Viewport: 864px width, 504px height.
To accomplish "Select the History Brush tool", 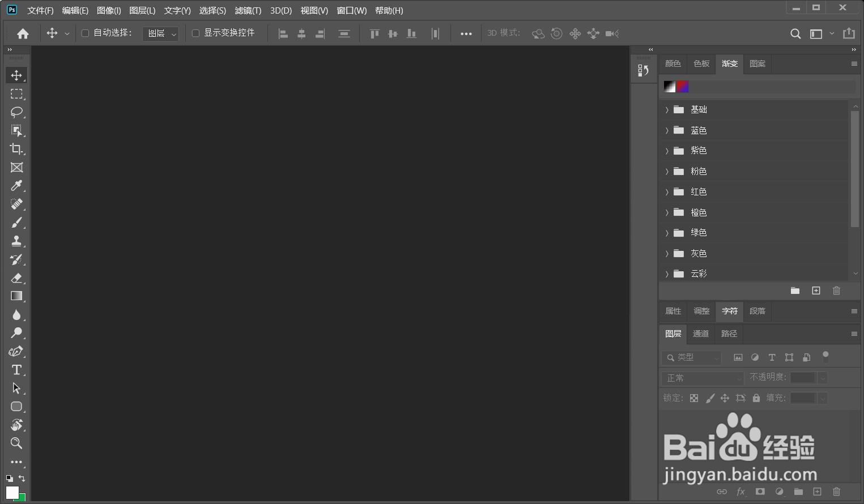I will [x=16, y=259].
